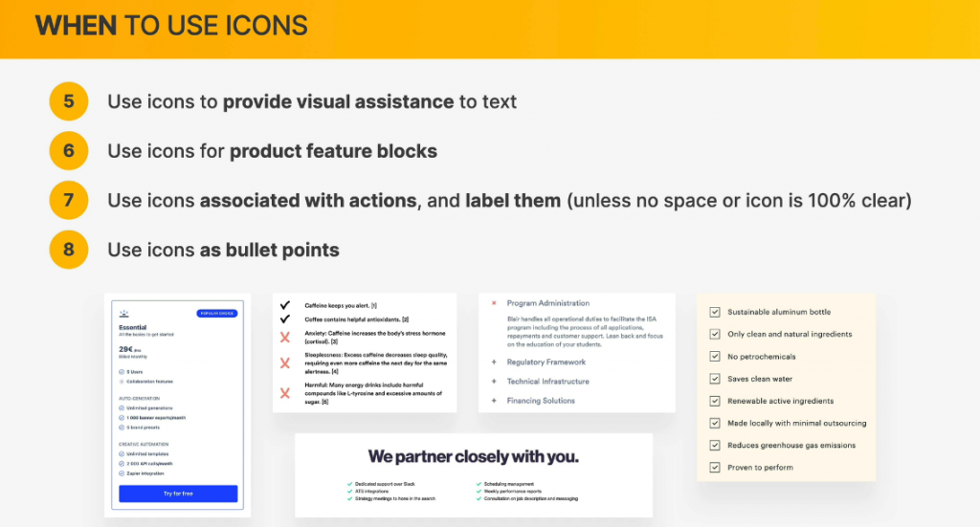Click the red X beside the Anxiety item

284,337
